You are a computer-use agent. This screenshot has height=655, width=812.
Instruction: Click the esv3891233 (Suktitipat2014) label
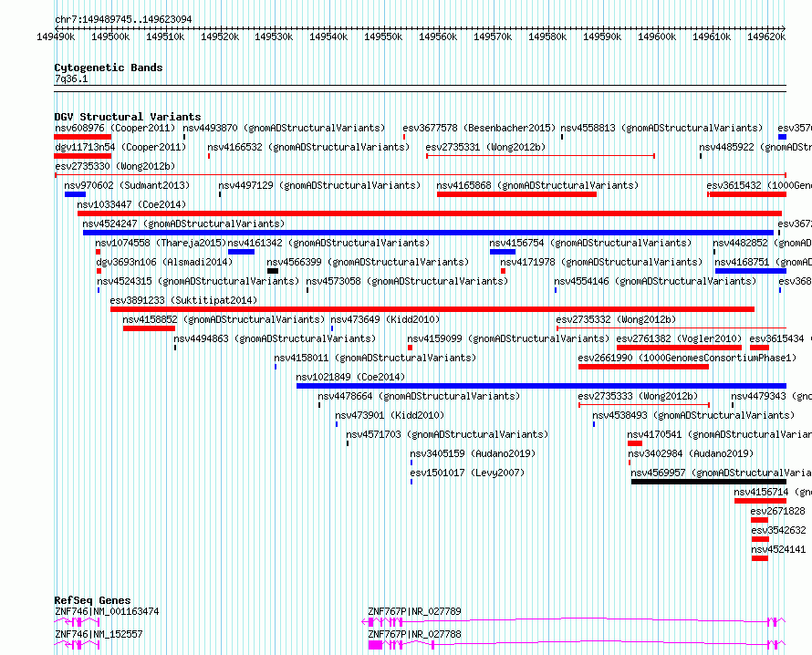point(183,300)
